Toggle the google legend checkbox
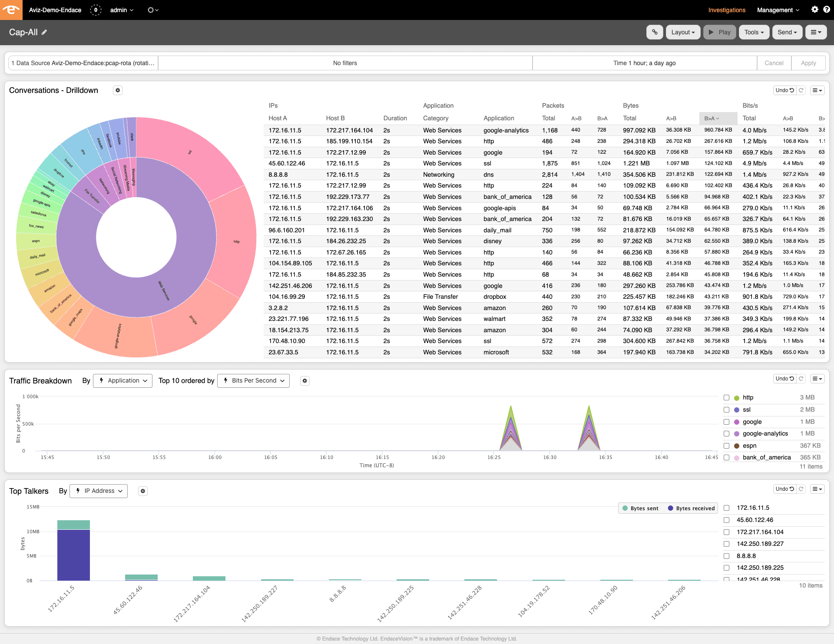The width and height of the screenshot is (834, 644). pyautogui.click(x=726, y=422)
